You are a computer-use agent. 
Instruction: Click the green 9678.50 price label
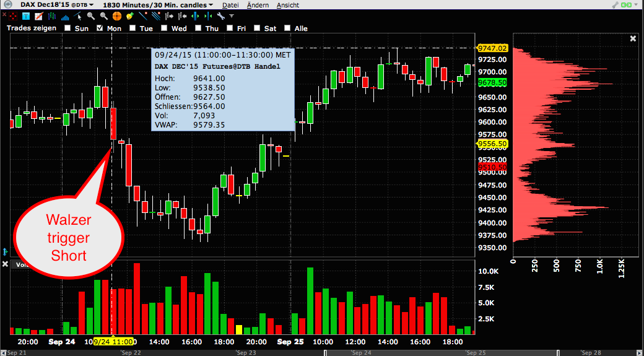coord(492,82)
